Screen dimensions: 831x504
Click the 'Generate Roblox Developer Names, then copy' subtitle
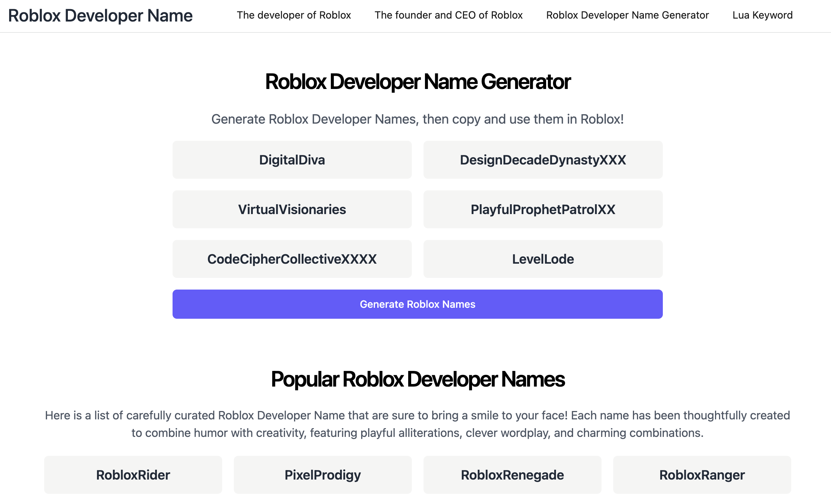tap(418, 119)
